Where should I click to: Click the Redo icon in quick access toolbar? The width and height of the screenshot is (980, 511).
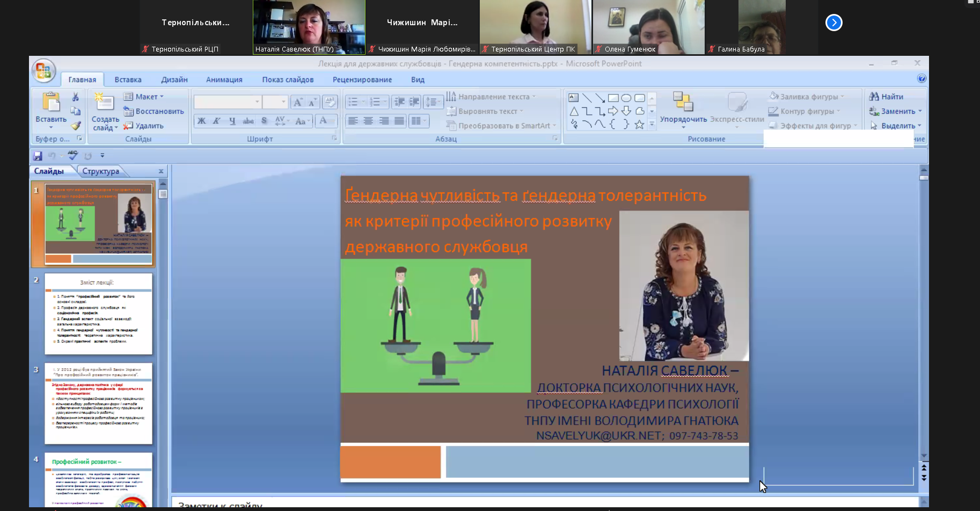coord(88,156)
